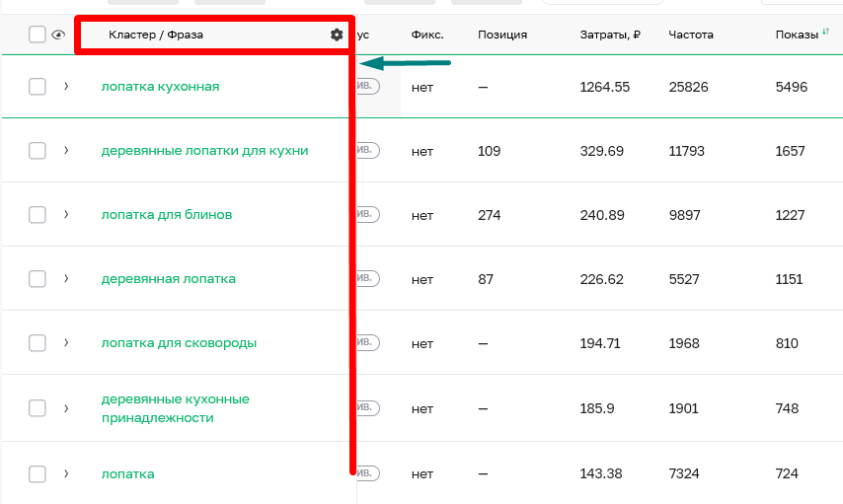Click the Фикс. column header

tap(427, 35)
